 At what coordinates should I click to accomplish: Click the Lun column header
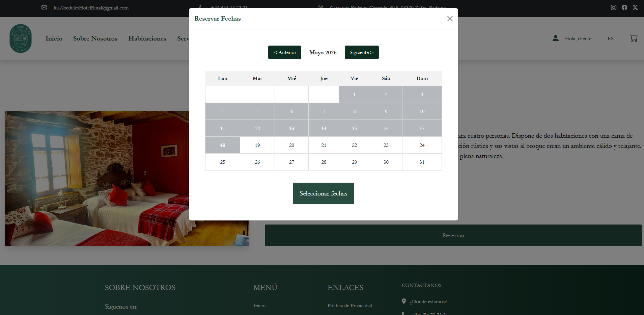(x=223, y=78)
